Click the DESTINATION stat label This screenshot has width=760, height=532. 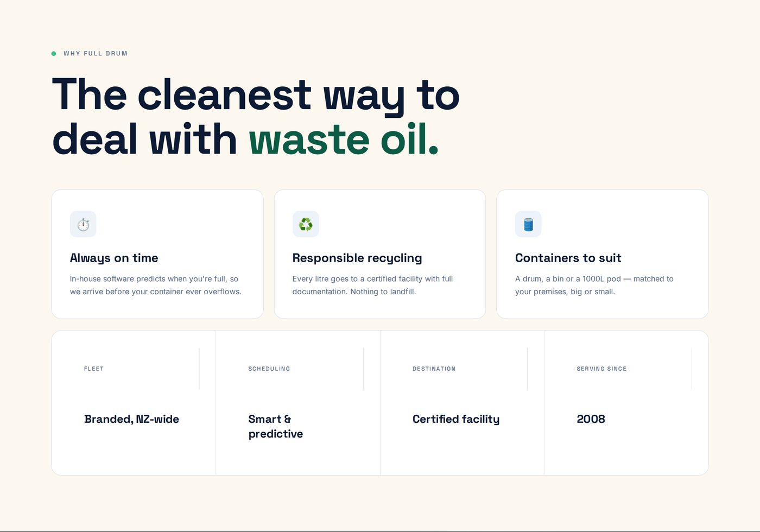coord(434,369)
